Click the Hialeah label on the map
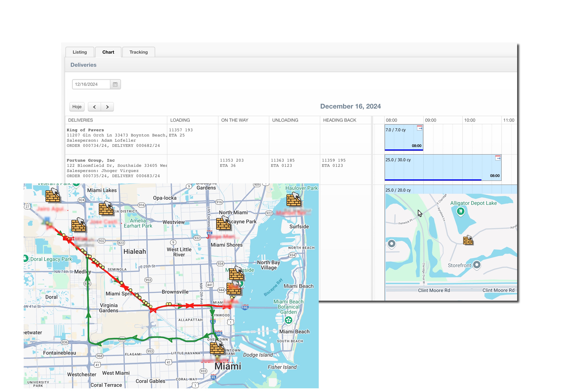The height and width of the screenshot is (392, 576). coord(135,252)
